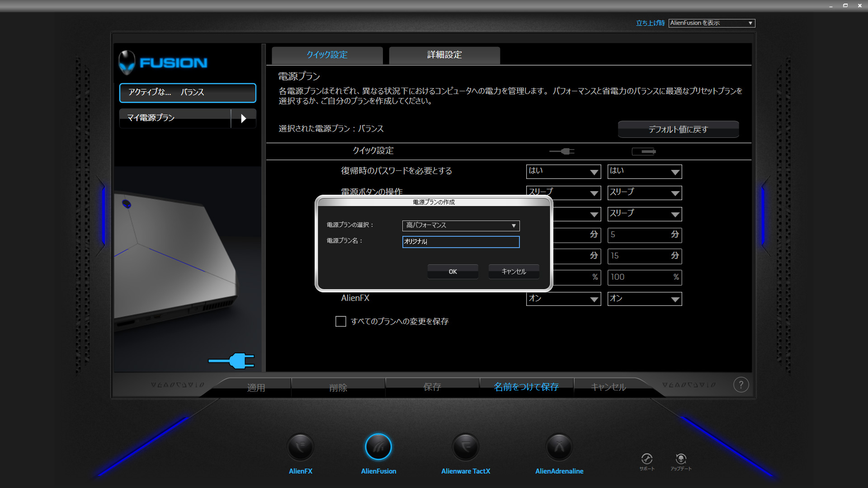Open the AlienFX module icon
The height and width of the screenshot is (488, 868).
[x=301, y=447]
